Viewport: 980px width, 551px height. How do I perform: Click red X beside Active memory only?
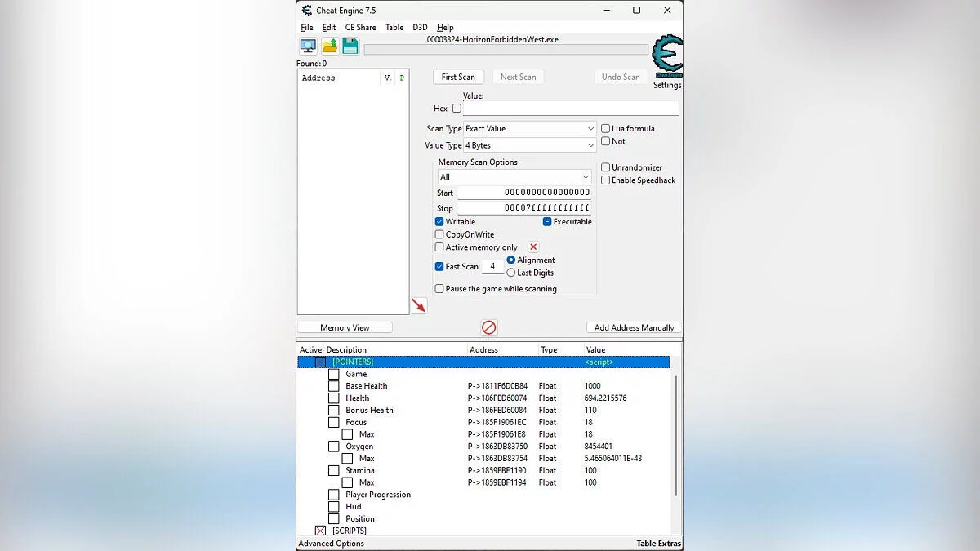tap(533, 247)
